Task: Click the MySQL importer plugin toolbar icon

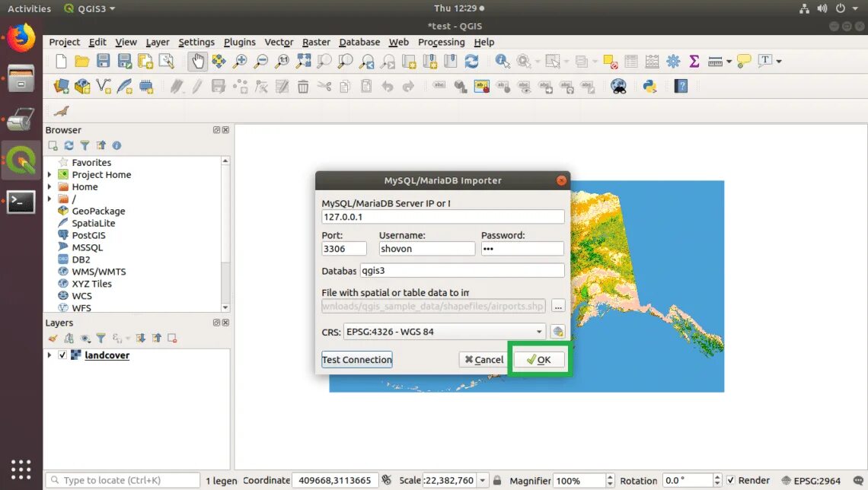Action: pyautogui.click(x=62, y=111)
